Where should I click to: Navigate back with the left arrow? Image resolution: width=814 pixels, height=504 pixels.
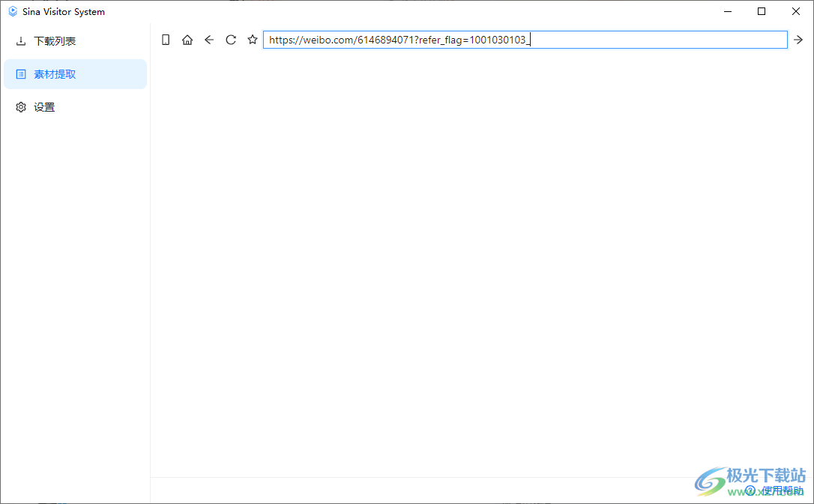point(209,40)
